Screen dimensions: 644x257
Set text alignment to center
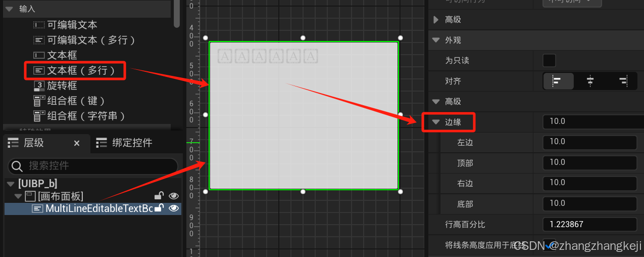(x=590, y=81)
